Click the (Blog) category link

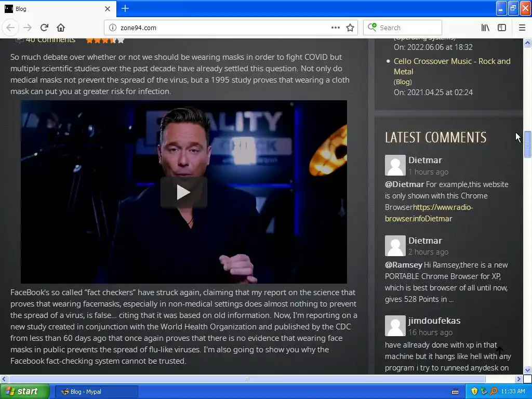(403, 82)
